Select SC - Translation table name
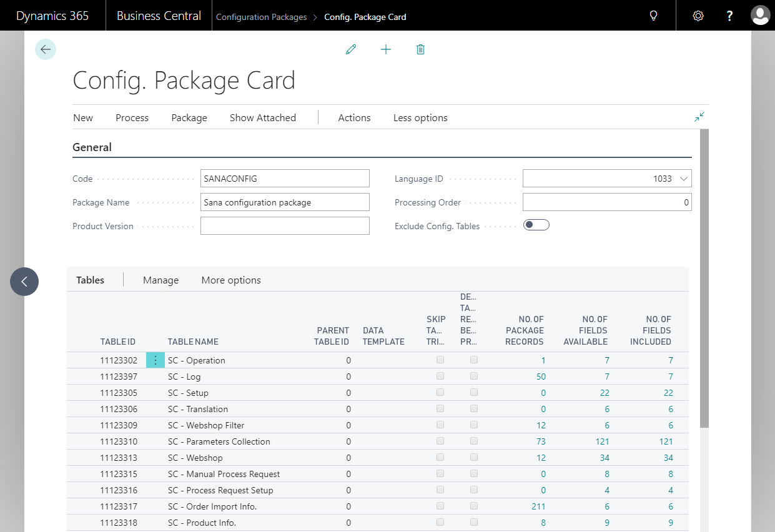 (198, 409)
